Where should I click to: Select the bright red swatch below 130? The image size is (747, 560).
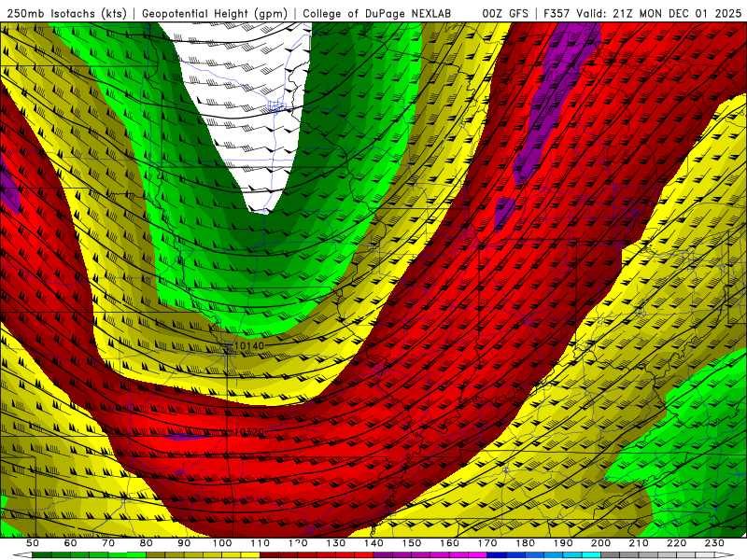point(345,555)
